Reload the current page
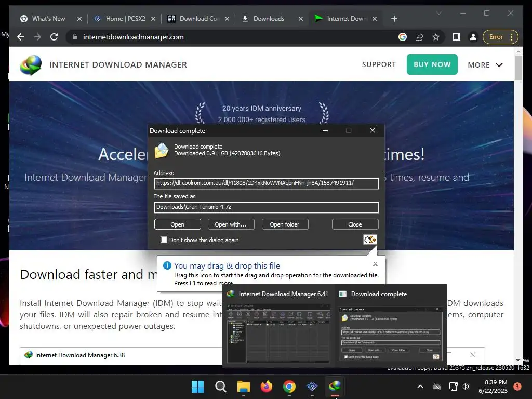 [x=54, y=37]
